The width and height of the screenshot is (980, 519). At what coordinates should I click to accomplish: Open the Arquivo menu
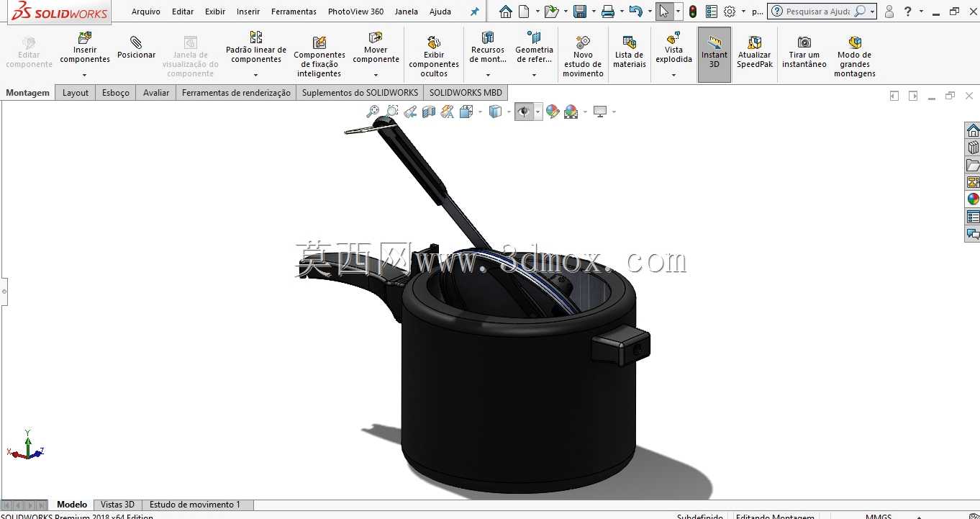(146, 12)
